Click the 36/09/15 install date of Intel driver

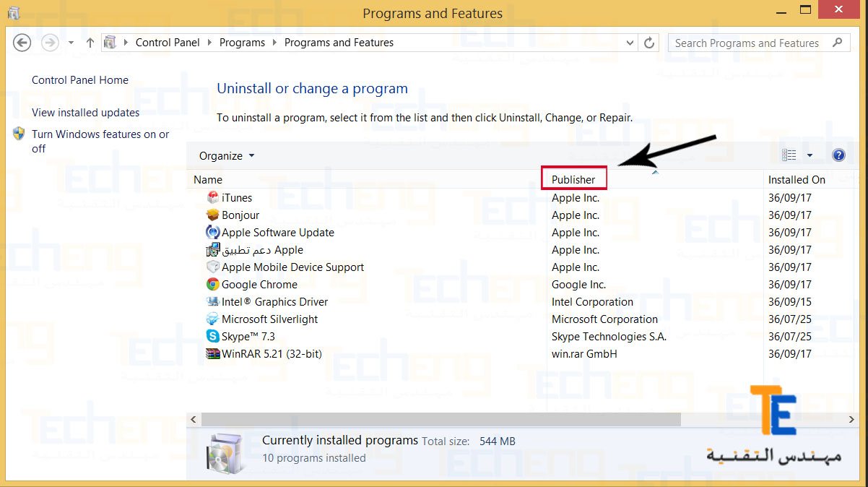[790, 301]
